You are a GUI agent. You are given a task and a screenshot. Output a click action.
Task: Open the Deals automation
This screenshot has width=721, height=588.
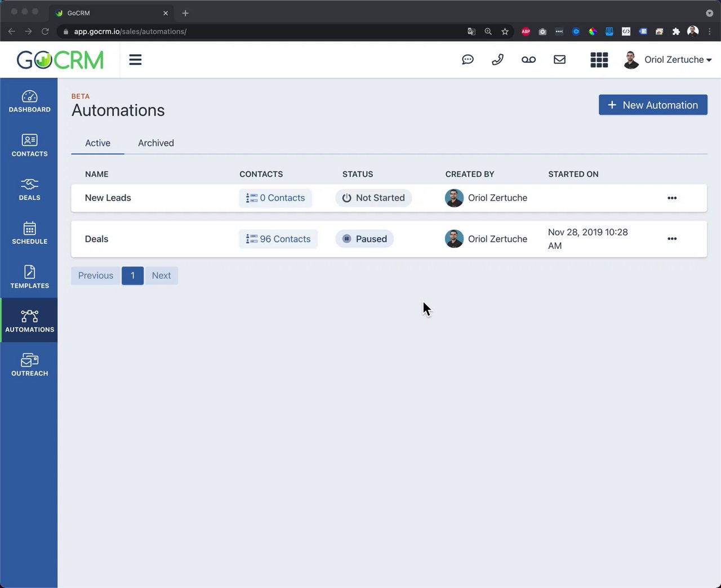click(96, 239)
